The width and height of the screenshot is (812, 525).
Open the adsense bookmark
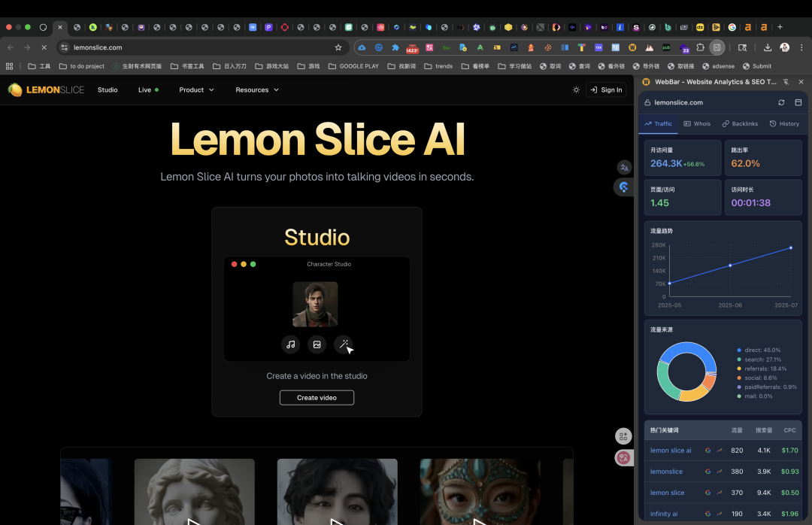(718, 66)
